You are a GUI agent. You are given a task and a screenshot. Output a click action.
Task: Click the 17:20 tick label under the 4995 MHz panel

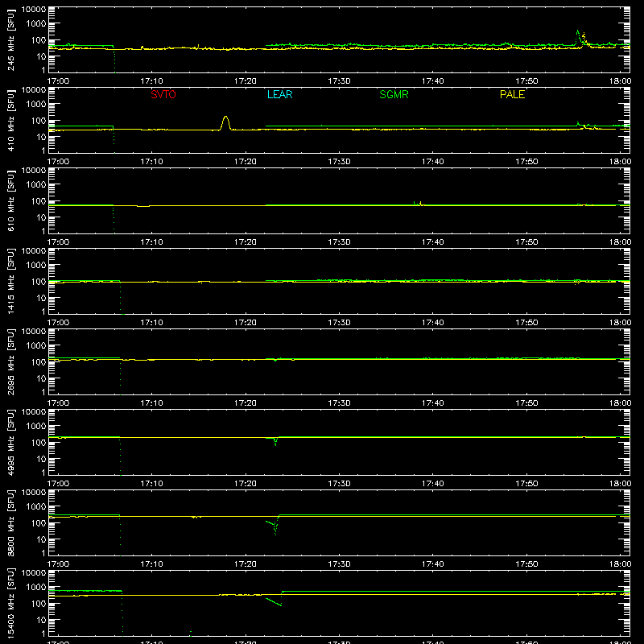pyautogui.click(x=246, y=484)
